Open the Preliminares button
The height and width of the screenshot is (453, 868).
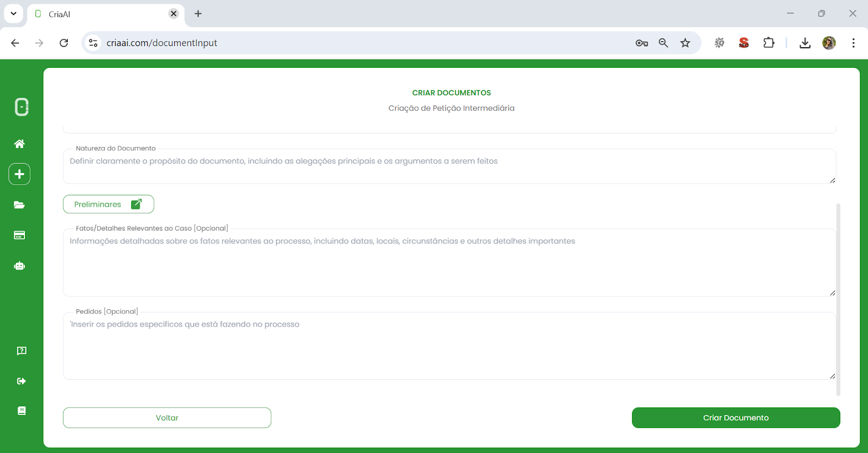[108, 204]
